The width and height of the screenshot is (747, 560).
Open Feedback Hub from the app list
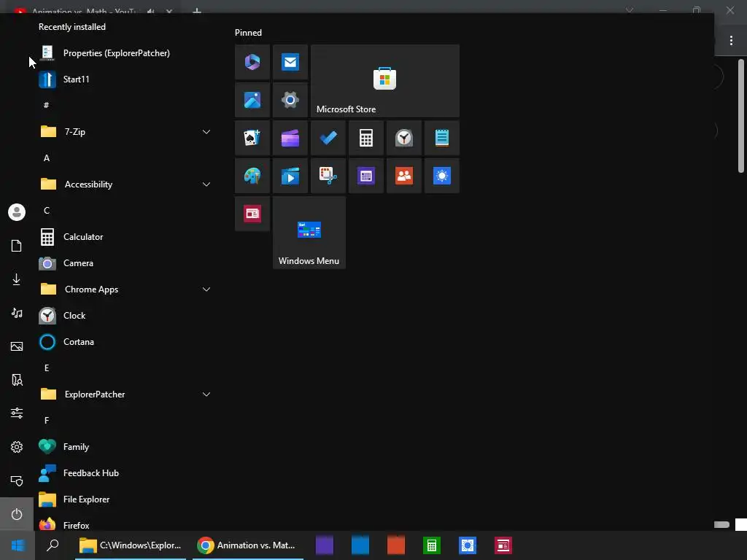click(125, 473)
